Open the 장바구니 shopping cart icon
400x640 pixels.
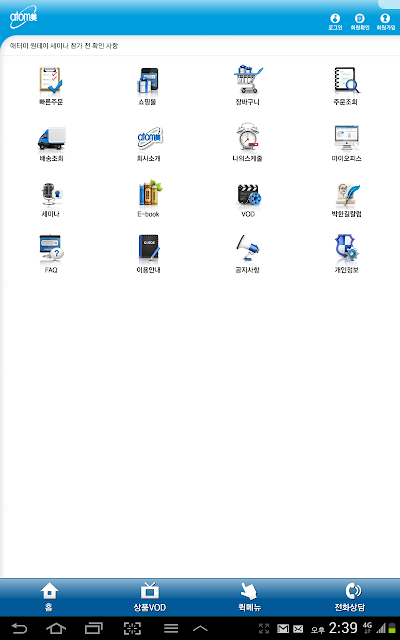coord(248,79)
